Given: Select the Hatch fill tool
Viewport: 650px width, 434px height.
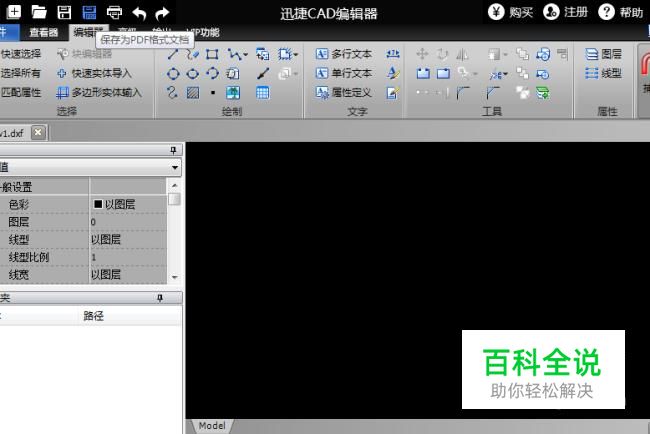Looking at the screenshot, I should point(193,92).
